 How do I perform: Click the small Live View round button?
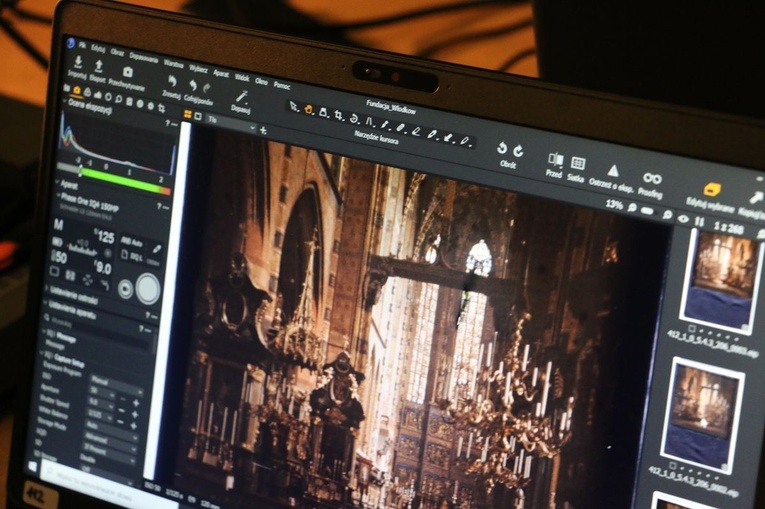[x=125, y=289]
